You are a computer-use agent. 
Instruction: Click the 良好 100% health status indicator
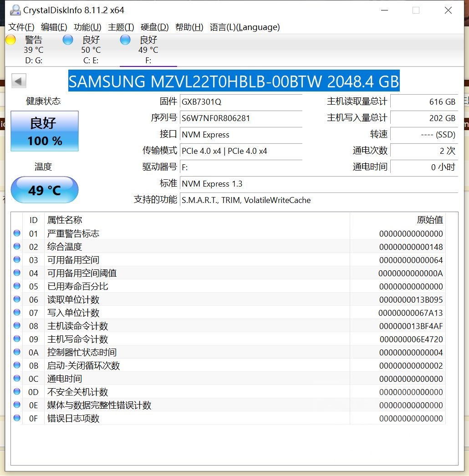(x=44, y=131)
